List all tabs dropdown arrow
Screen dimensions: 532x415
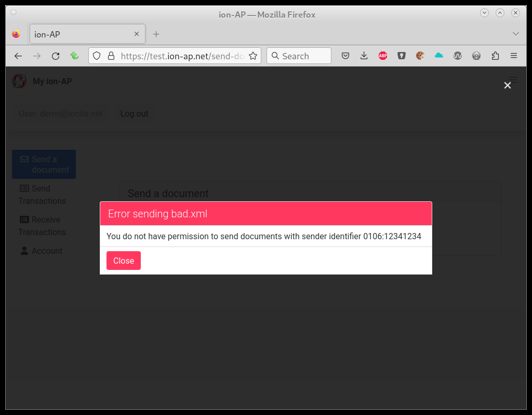pyautogui.click(x=516, y=34)
